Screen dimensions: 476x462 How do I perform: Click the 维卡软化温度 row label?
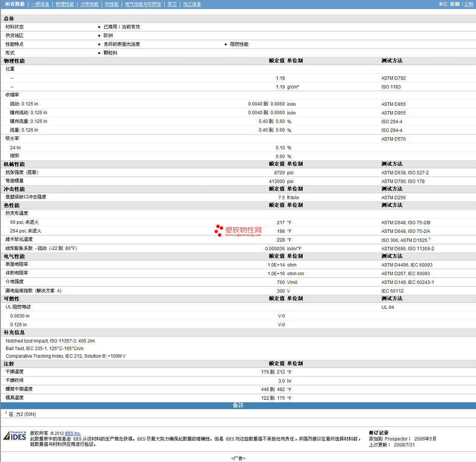pos(19,239)
